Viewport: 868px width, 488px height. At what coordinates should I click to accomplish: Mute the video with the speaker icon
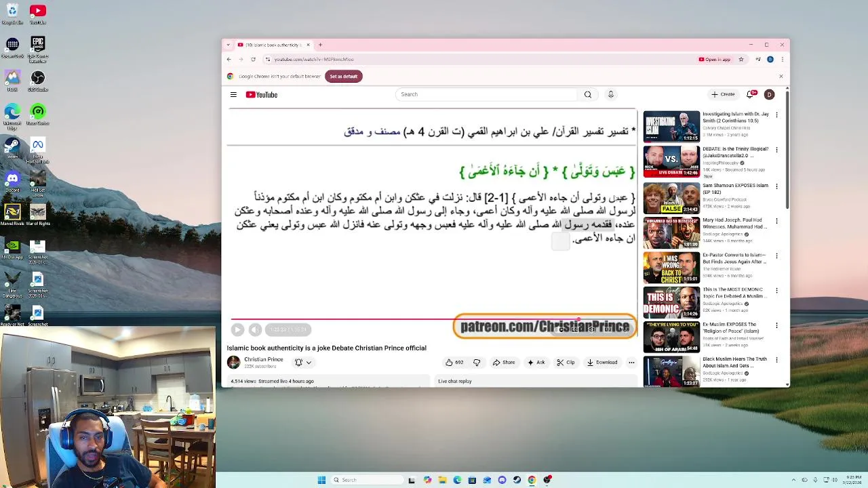click(255, 329)
